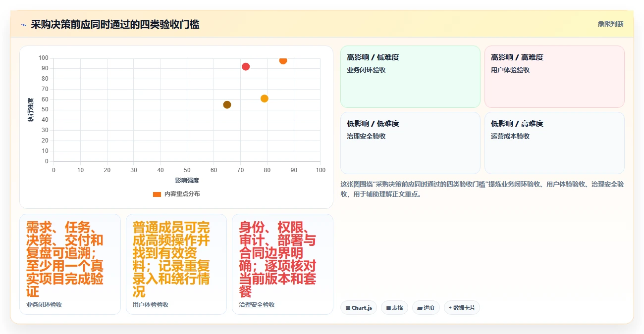Click the brown data point on the scatter chart
Viewport: 644px width, 334px height.
pos(227,104)
